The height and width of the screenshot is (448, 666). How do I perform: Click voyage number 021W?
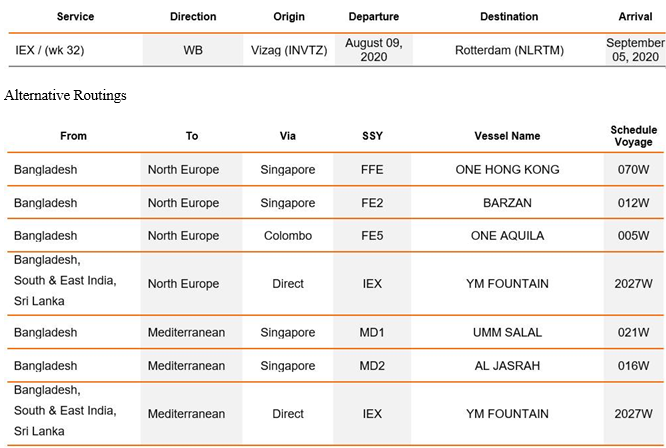tap(633, 332)
